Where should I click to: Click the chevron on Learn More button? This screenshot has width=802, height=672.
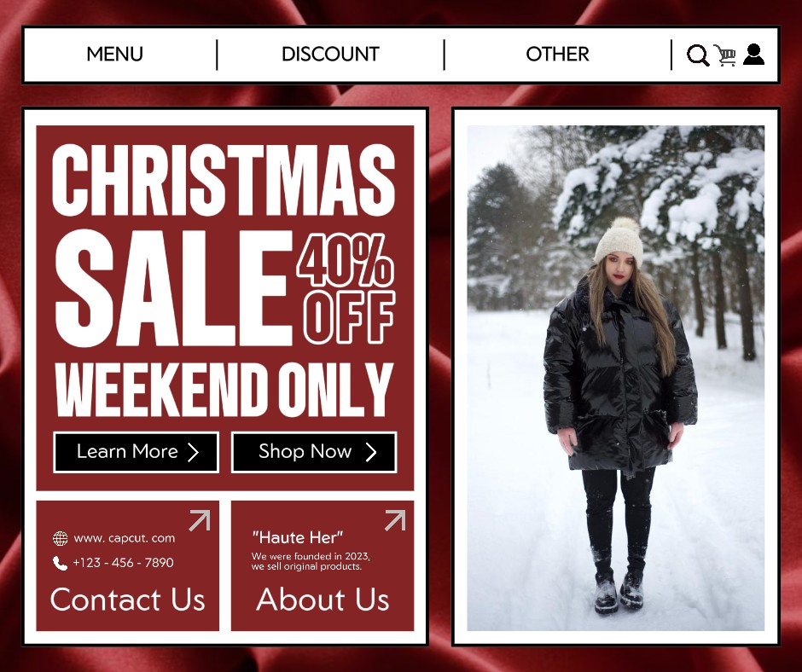click(193, 452)
